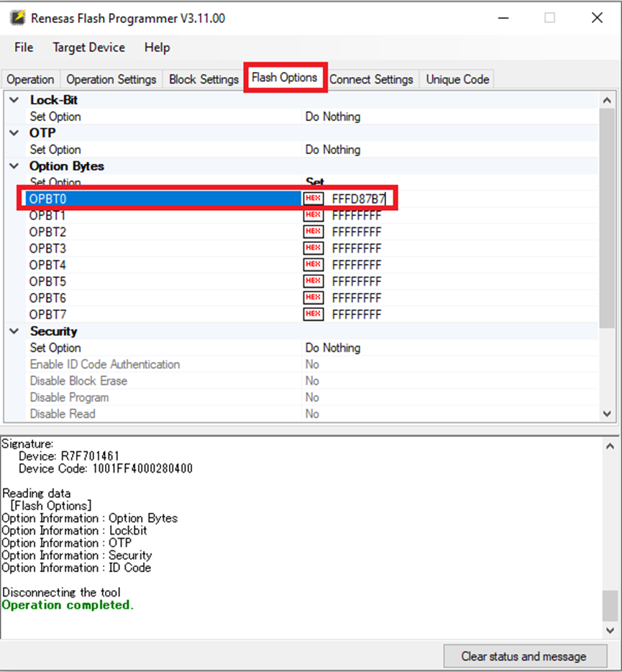622x672 pixels.
Task: Click the Disable Read row
Action: (x=311, y=414)
